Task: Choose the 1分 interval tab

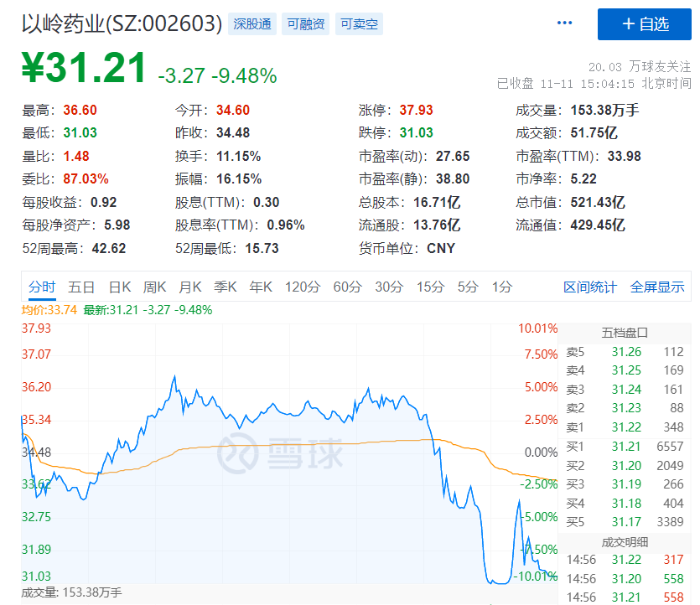Action: click(502, 287)
